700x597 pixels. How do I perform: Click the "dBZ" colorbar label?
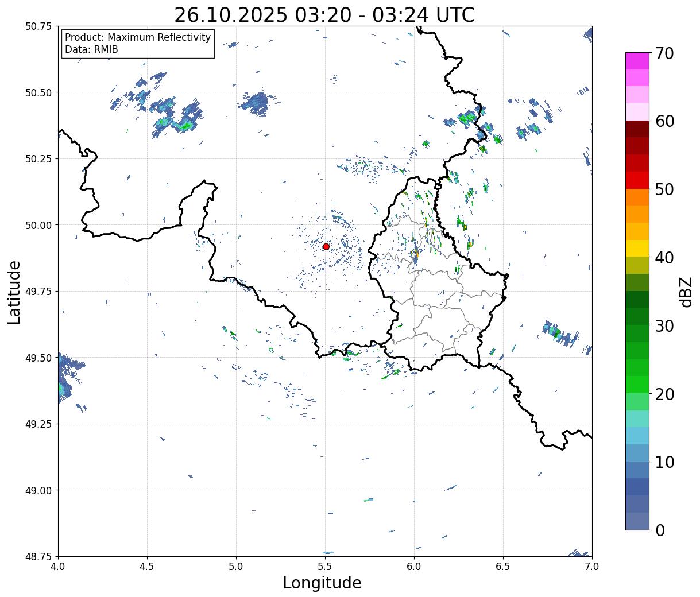click(x=686, y=292)
